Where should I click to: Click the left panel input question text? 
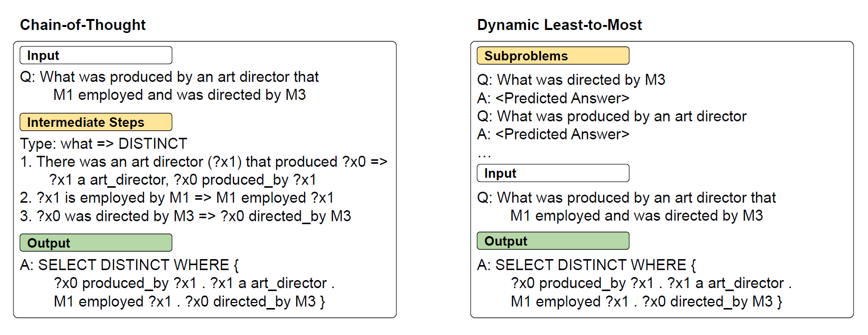tap(170, 86)
